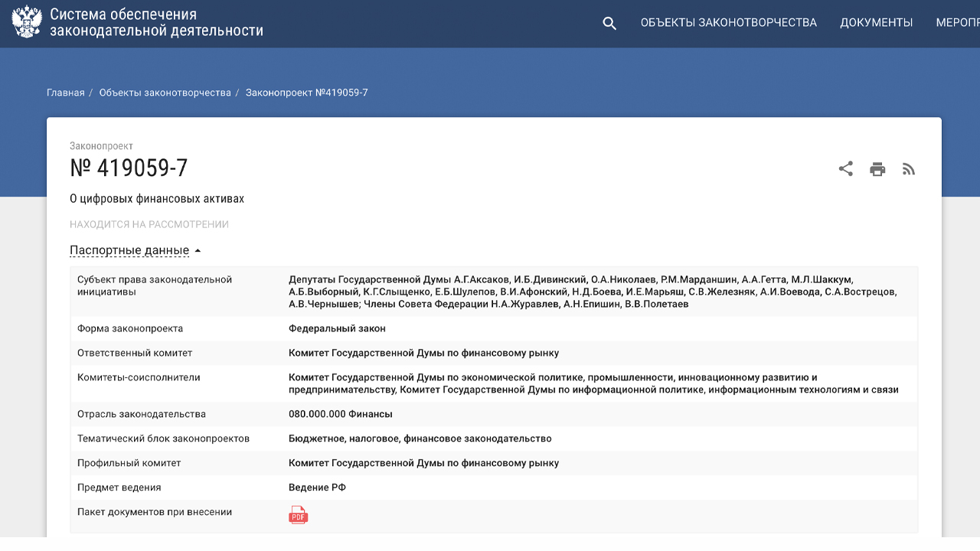
Task: Click breadcrumb Законопроект №419059-7
Action: [x=306, y=93]
